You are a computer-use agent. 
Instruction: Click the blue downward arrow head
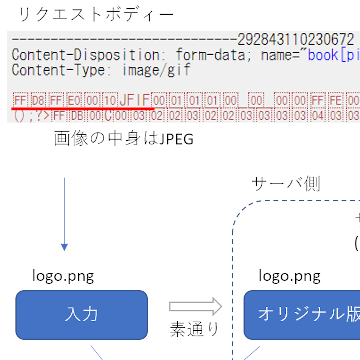point(64,247)
